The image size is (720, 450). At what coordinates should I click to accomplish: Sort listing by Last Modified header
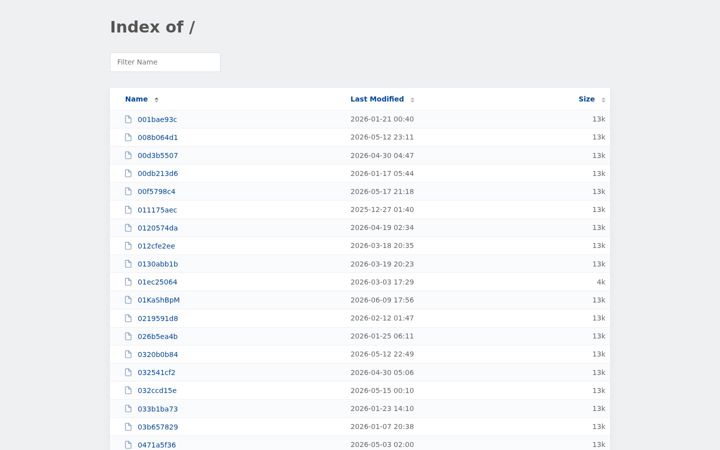tap(377, 99)
